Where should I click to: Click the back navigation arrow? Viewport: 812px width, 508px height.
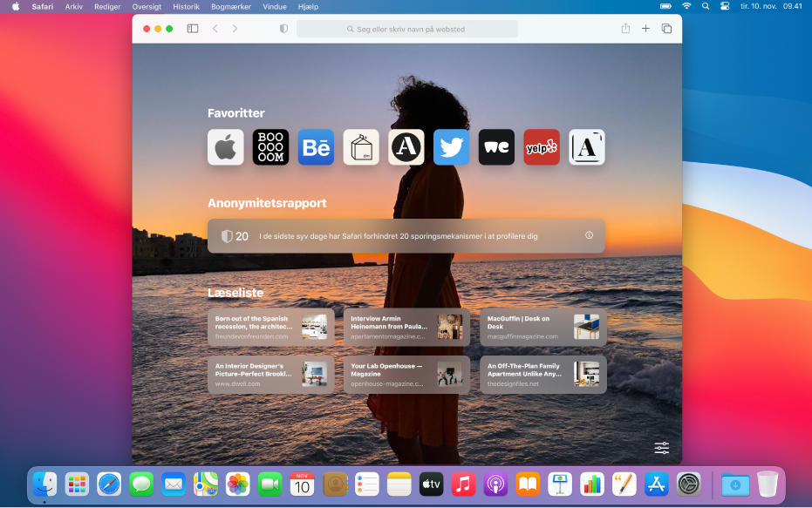(x=215, y=29)
